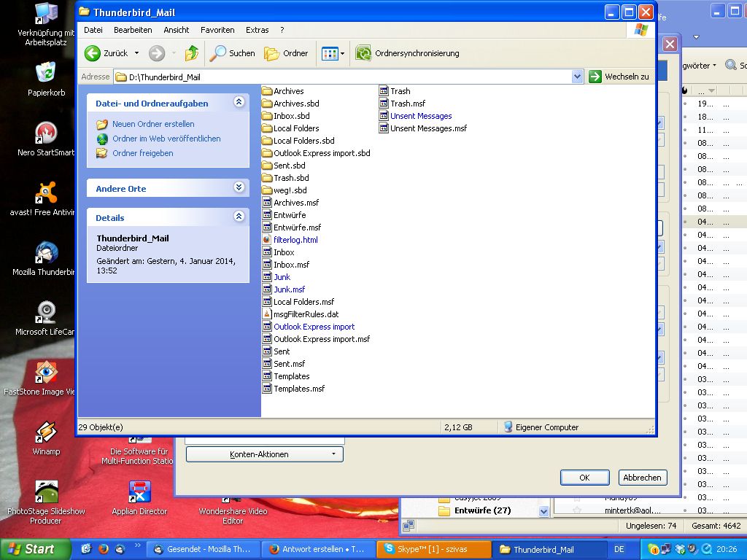747x560 pixels.
Task: Select the Templates file
Action: pyautogui.click(x=286, y=376)
